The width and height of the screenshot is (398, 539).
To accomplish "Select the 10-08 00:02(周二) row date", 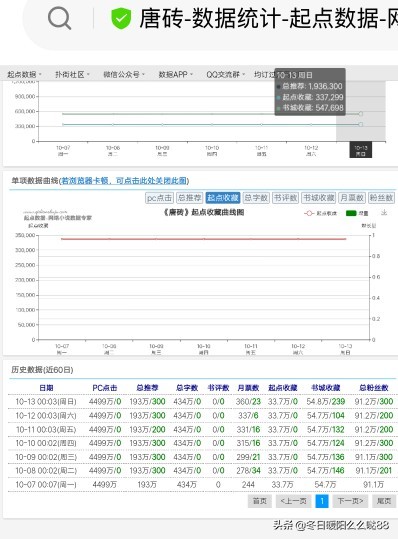I will pyautogui.click(x=46, y=471).
